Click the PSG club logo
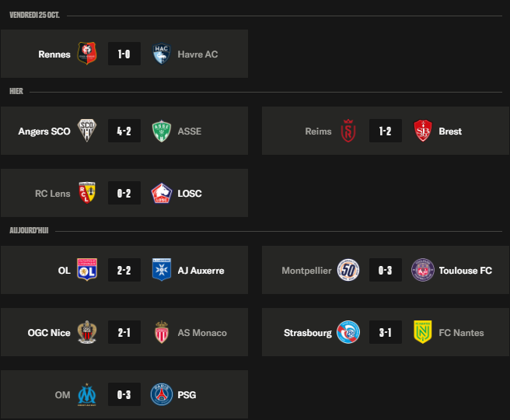510x420 pixels. pos(161,394)
